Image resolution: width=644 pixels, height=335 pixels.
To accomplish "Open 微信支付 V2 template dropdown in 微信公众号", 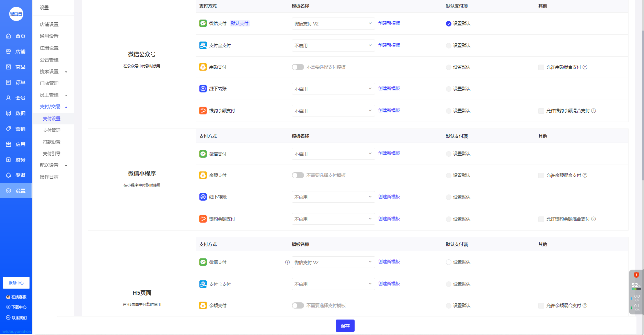I will click(333, 23).
